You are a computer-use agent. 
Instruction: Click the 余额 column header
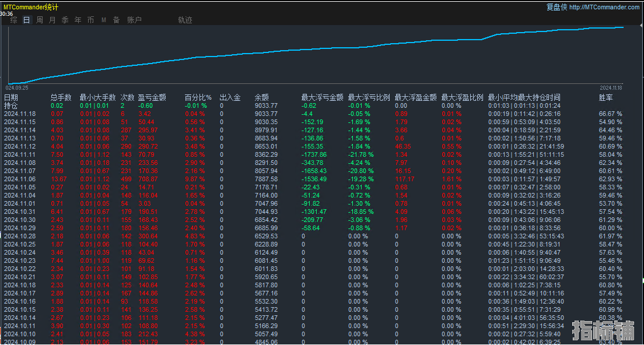(x=261, y=98)
